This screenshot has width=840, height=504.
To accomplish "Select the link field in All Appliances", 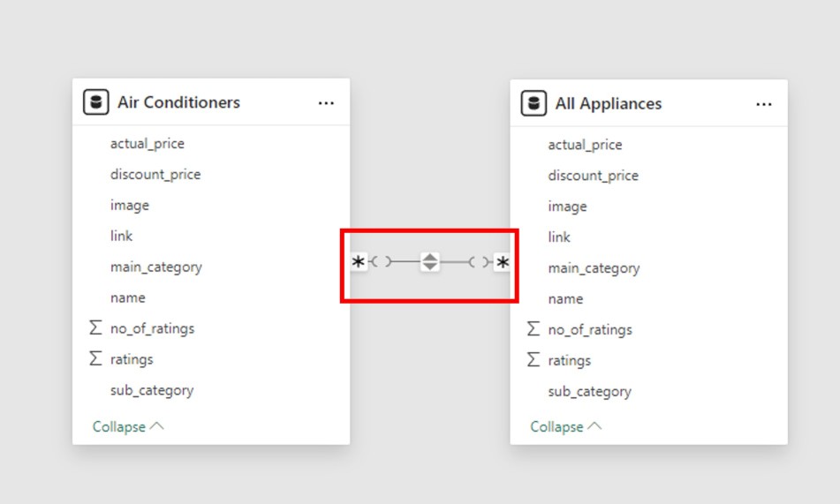I will coord(559,237).
